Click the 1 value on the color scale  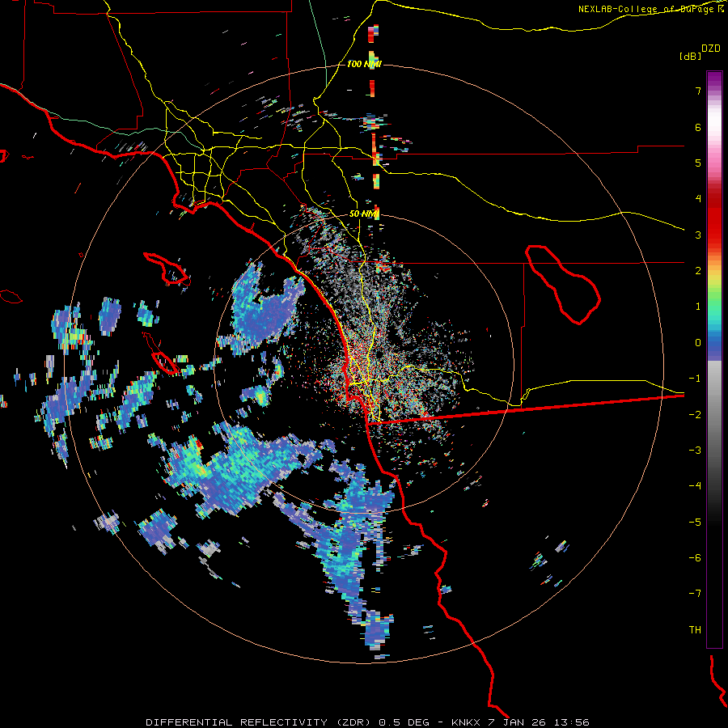pos(698,307)
